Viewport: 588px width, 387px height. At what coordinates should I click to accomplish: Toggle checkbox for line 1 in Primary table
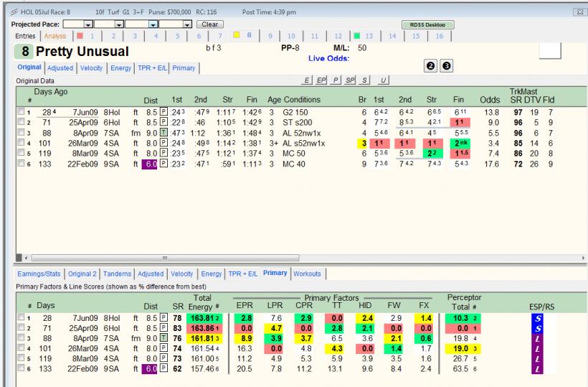coord(21,317)
